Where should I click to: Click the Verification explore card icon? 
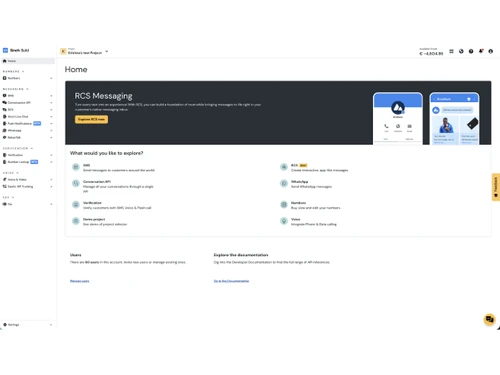click(x=76, y=205)
